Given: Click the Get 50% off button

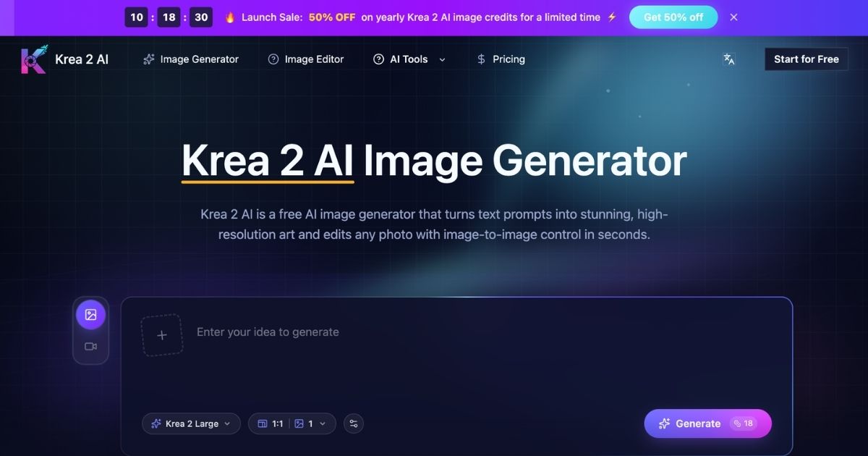Looking at the screenshot, I should pos(673,17).
